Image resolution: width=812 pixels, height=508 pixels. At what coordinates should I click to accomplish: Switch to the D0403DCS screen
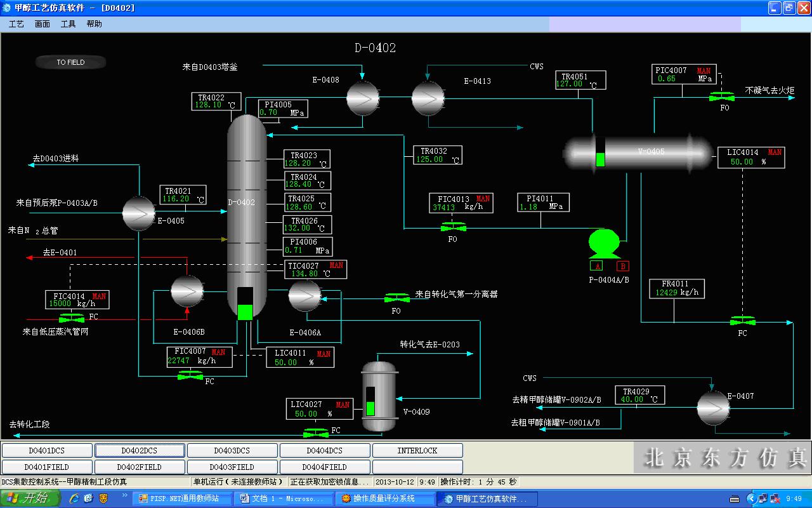[232, 451]
